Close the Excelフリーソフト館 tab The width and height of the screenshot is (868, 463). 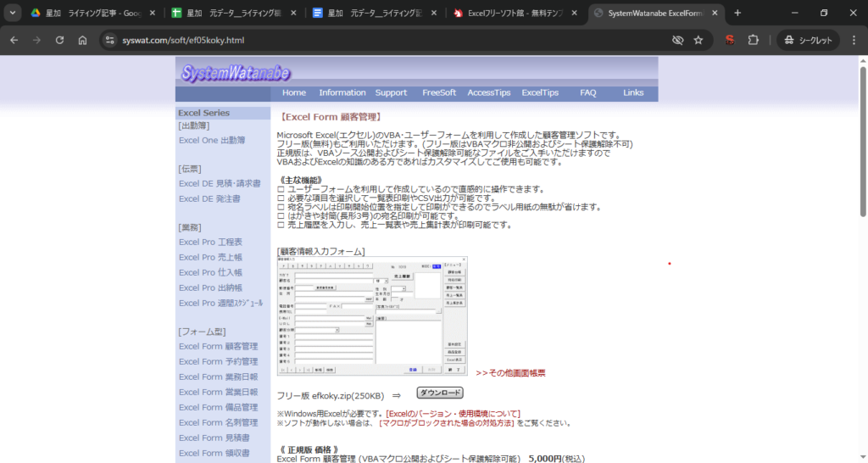pyautogui.click(x=574, y=13)
